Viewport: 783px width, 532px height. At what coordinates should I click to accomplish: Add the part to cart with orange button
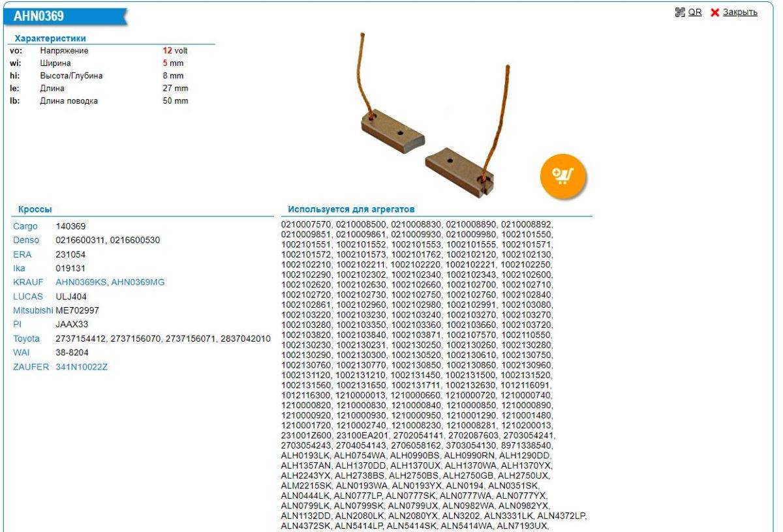(x=563, y=175)
